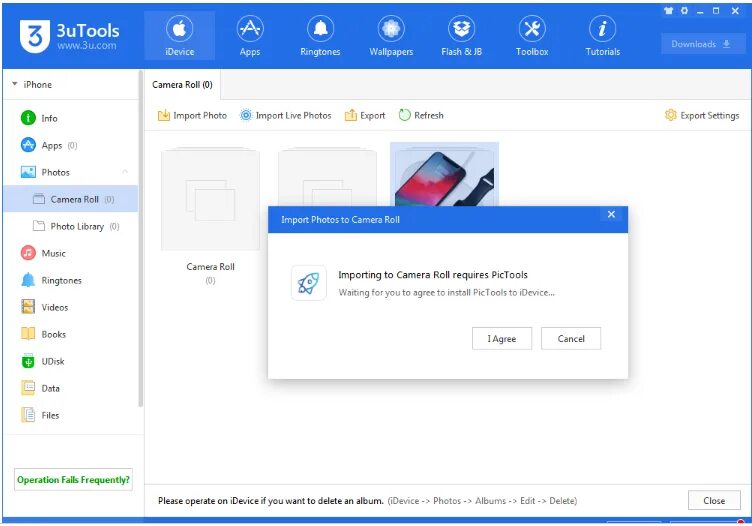Select Apps in the sidebar
The width and height of the screenshot is (752, 526).
(70, 145)
